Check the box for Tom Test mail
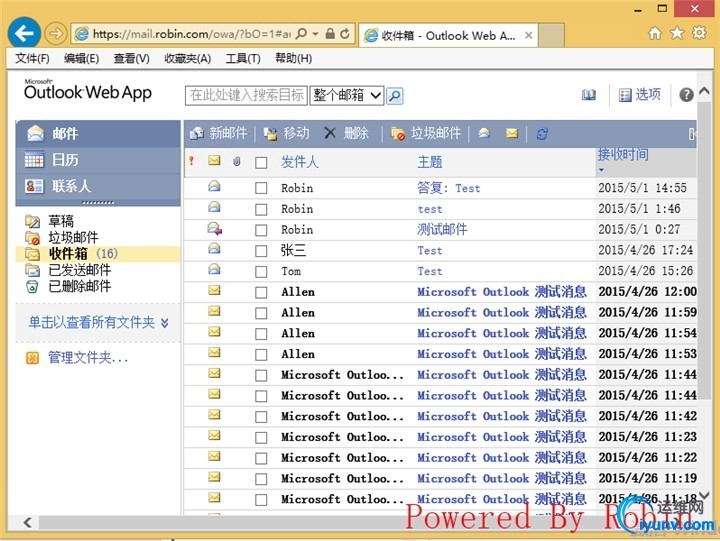The width and height of the screenshot is (720, 541). tap(261, 271)
